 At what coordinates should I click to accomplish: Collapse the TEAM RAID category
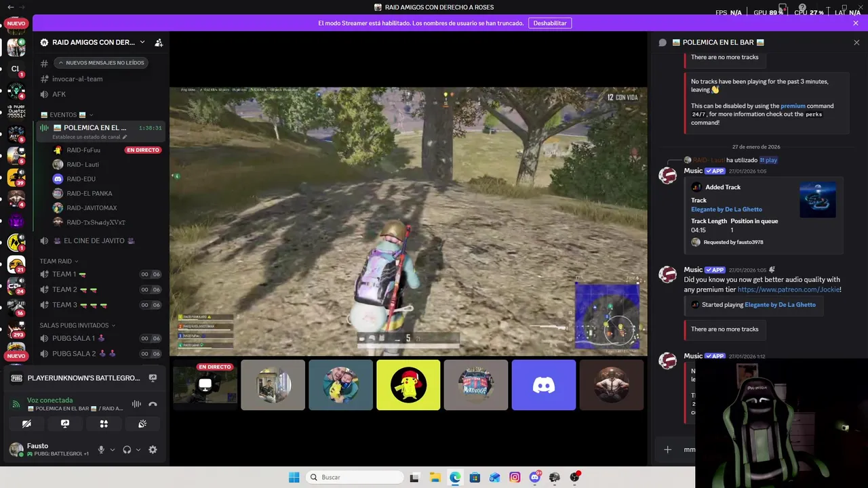point(58,261)
